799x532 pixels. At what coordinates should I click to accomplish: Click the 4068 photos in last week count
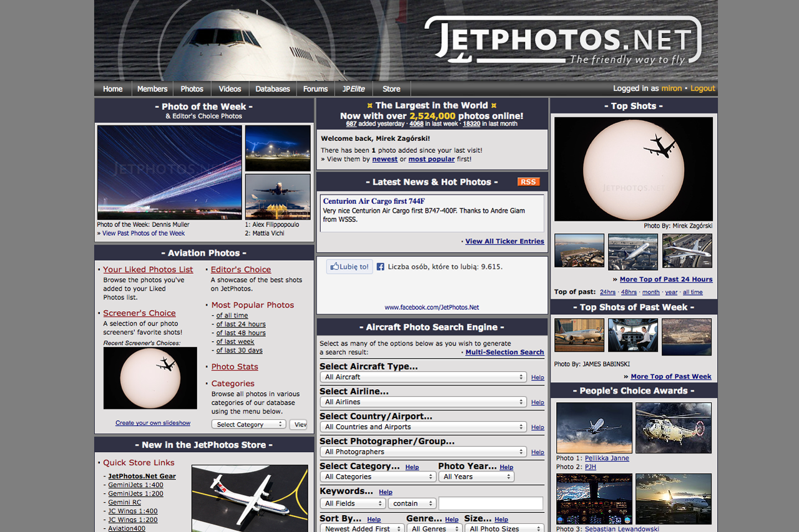point(416,124)
